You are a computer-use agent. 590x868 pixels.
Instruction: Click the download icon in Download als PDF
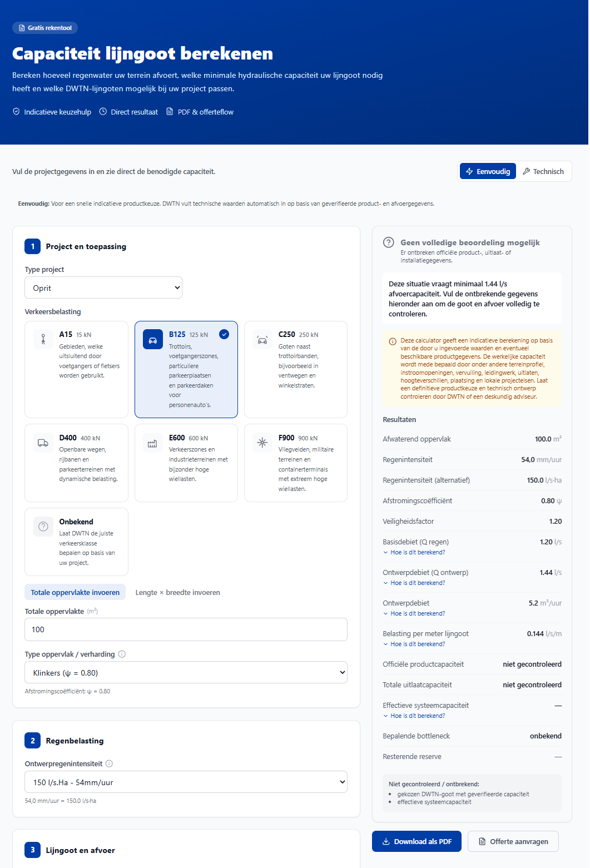tap(386, 841)
